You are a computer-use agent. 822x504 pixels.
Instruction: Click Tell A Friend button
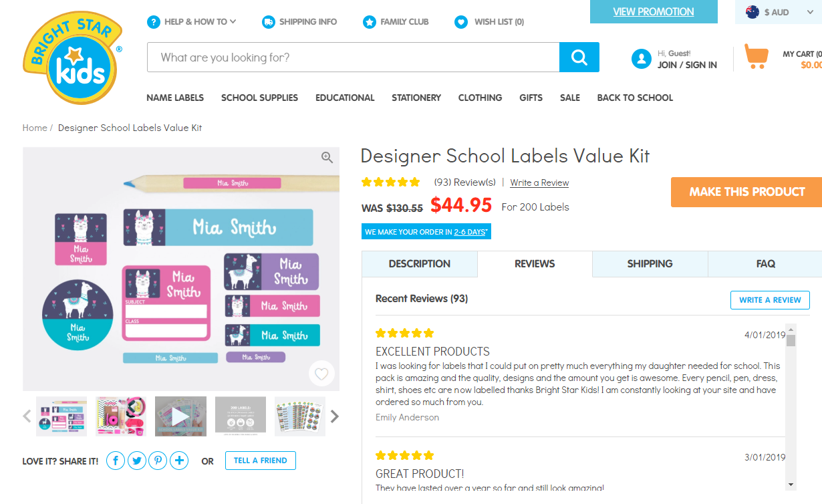pyautogui.click(x=261, y=461)
